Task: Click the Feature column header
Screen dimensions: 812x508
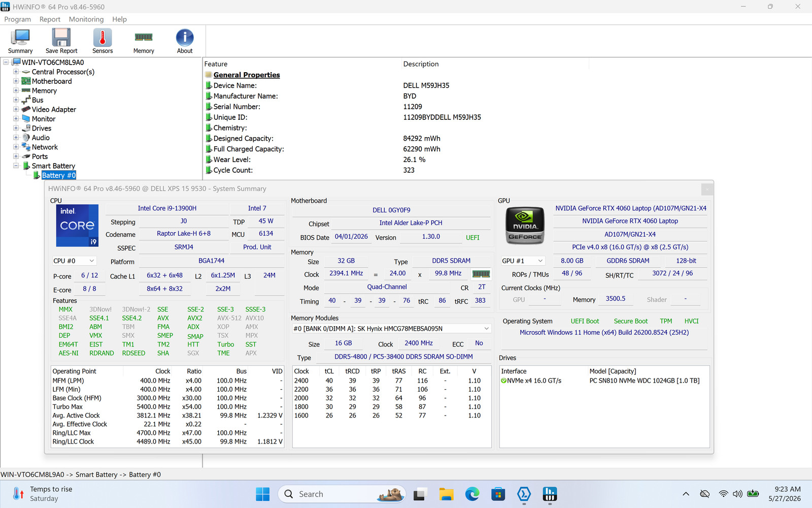Action: point(216,64)
